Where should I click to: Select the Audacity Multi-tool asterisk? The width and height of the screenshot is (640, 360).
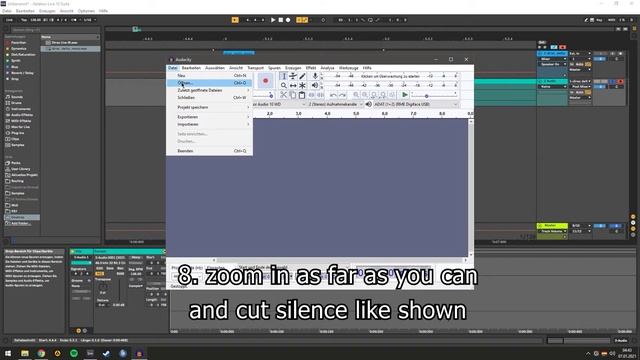[x=302, y=85]
